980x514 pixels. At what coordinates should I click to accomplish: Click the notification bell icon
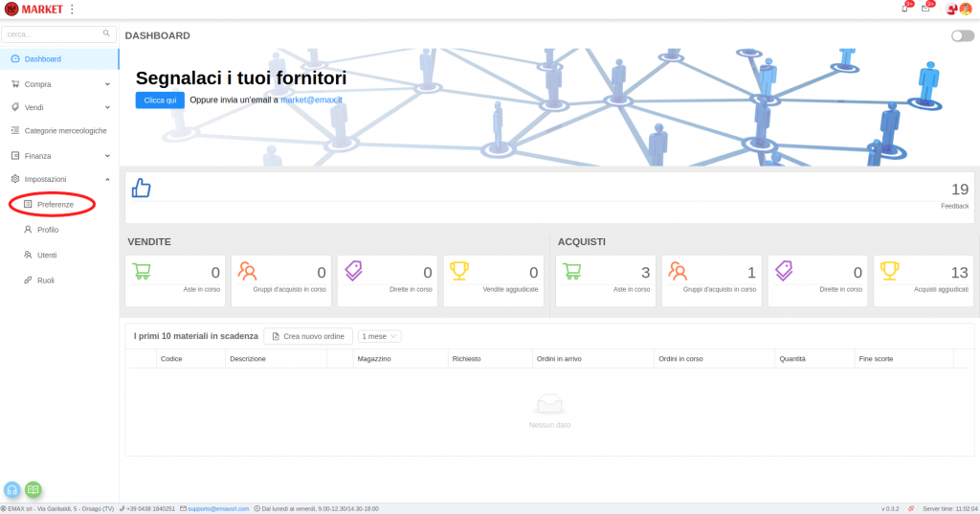tap(904, 9)
